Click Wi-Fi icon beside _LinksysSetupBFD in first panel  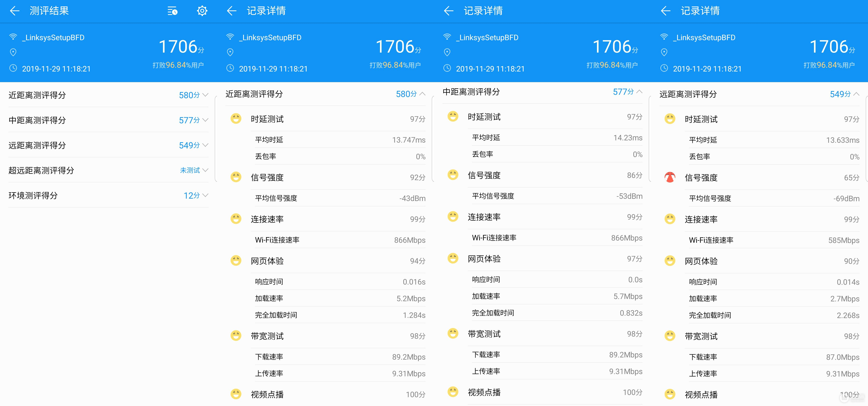point(13,37)
